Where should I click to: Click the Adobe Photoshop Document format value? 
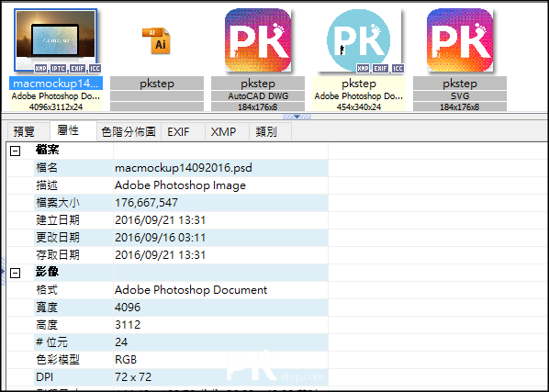[x=191, y=290]
